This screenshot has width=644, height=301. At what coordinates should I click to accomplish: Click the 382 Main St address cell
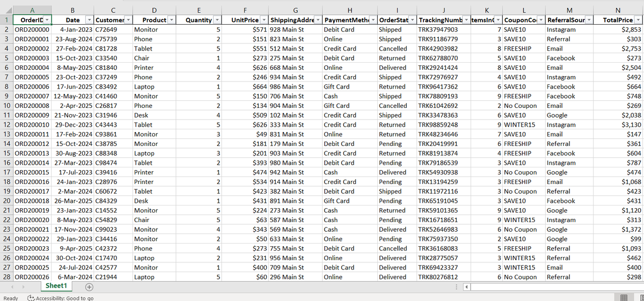(x=295, y=192)
